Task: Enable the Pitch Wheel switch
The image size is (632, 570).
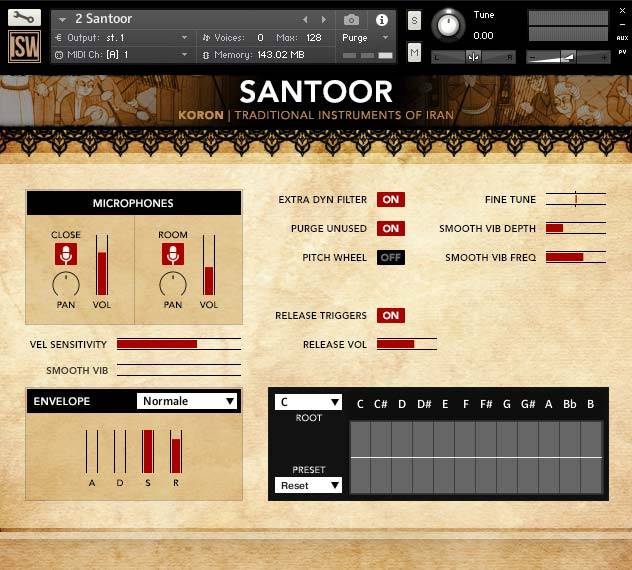Action: point(391,258)
